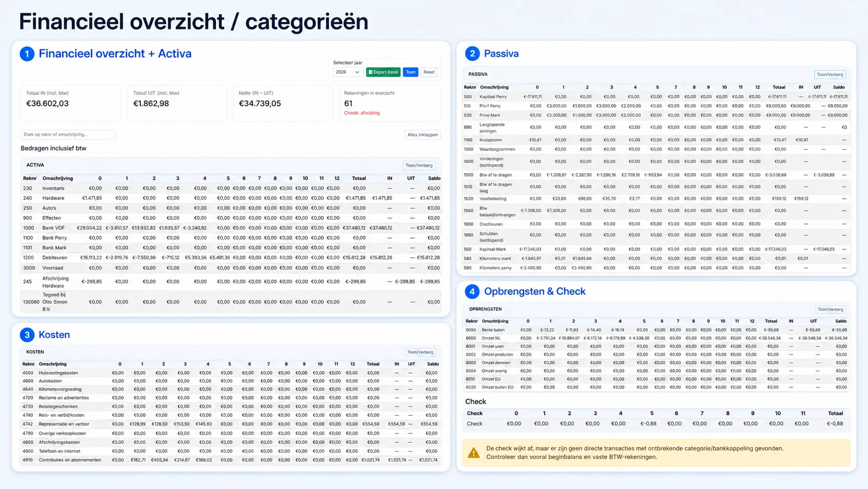Select the Bank VOF row in Activa

coord(231,228)
